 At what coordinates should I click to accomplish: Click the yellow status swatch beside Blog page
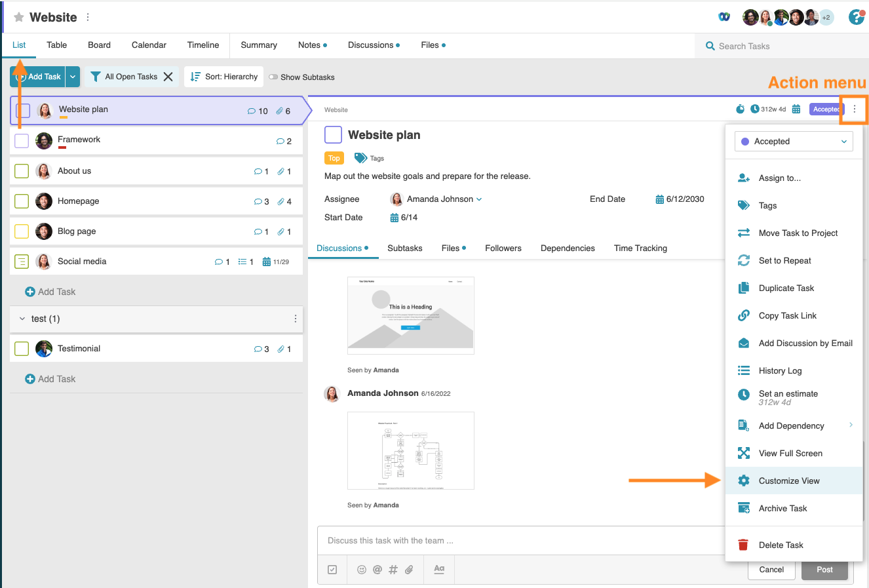pyautogui.click(x=21, y=231)
